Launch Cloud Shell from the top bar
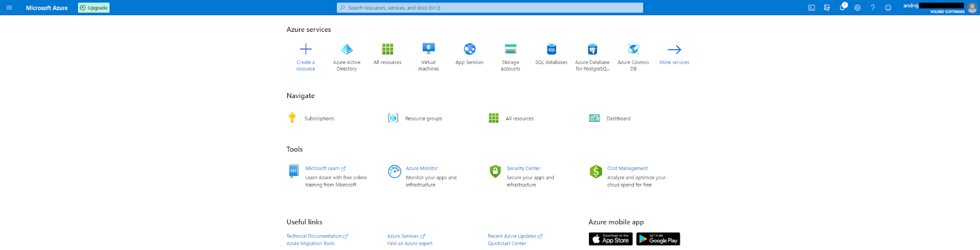 point(812,8)
